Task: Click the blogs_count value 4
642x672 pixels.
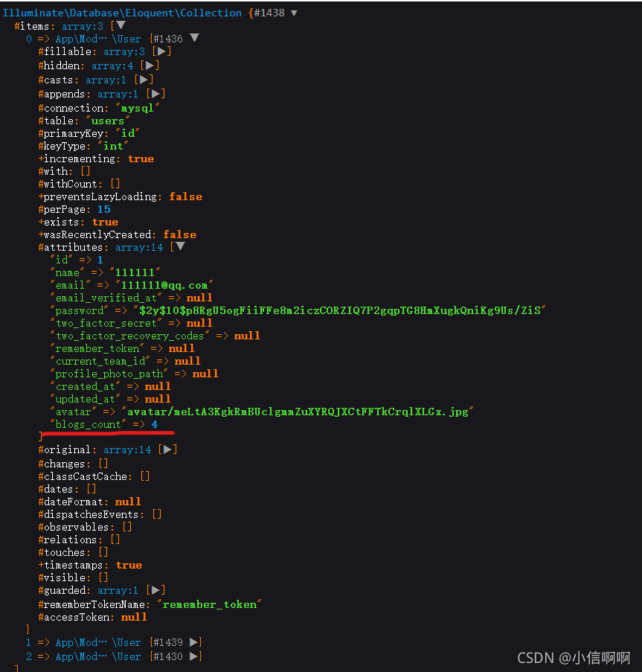Action: tap(155, 424)
